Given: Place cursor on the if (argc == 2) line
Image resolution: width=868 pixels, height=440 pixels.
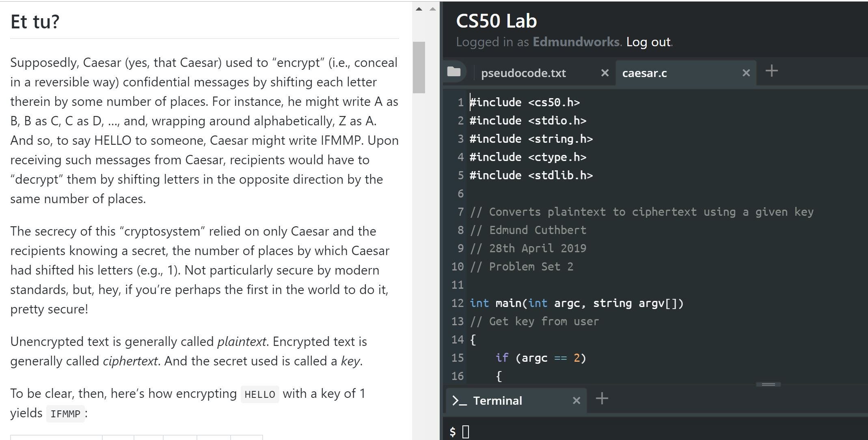Looking at the screenshot, I should [x=540, y=358].
